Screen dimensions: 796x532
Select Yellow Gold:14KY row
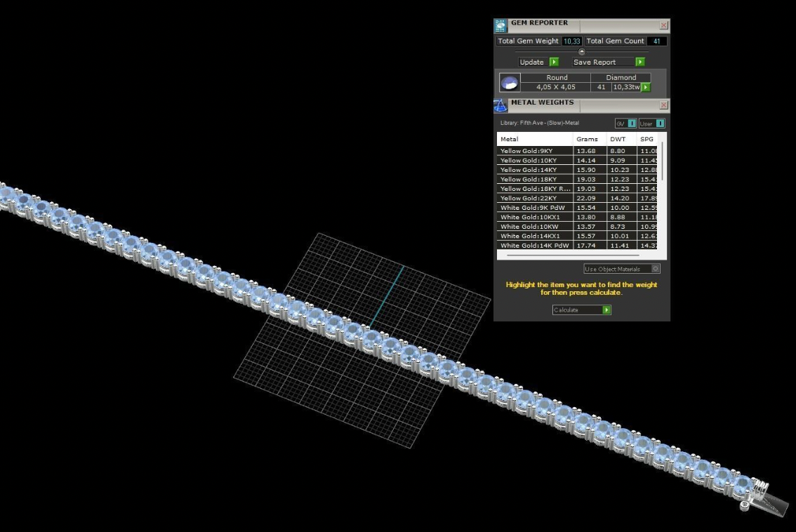coord(535,170)
